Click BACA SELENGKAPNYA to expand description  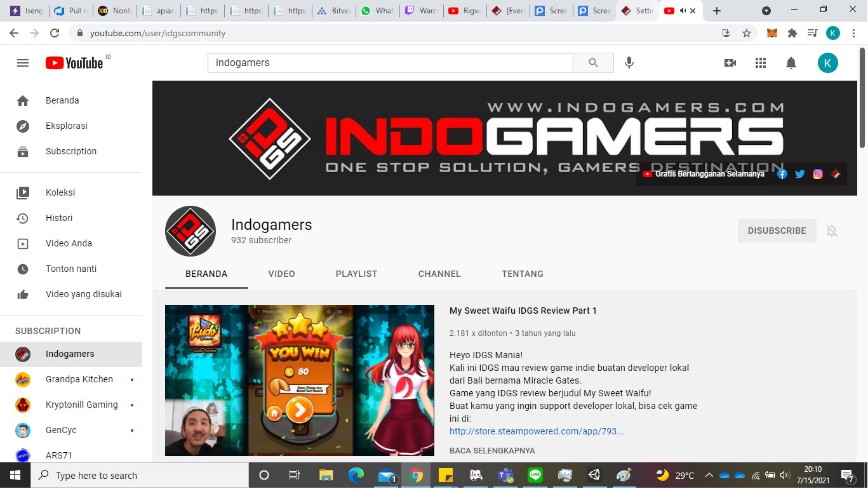[492, 450]
